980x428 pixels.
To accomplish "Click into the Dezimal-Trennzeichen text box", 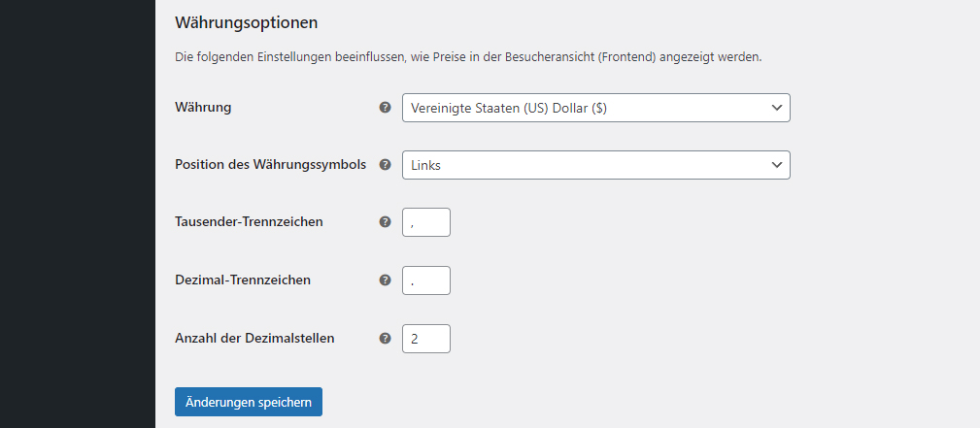I will (x=426, y=280).
